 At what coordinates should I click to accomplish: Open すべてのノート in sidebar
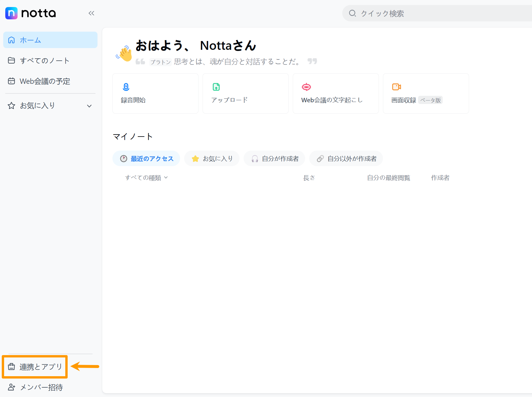(50, 60)
